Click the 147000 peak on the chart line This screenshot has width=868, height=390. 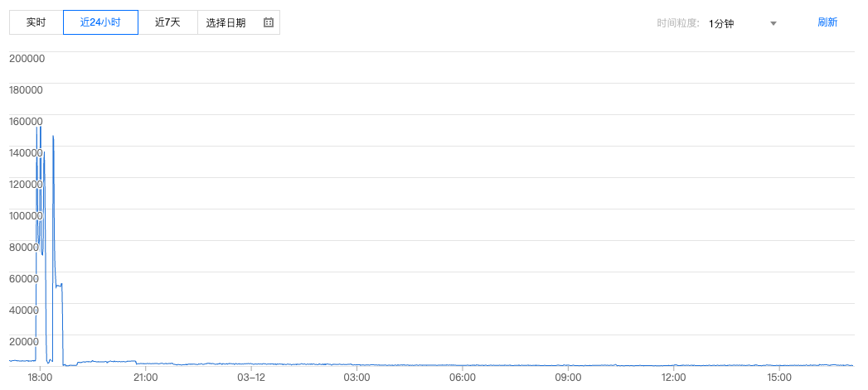pyautogui.click(x=53, y=137)
